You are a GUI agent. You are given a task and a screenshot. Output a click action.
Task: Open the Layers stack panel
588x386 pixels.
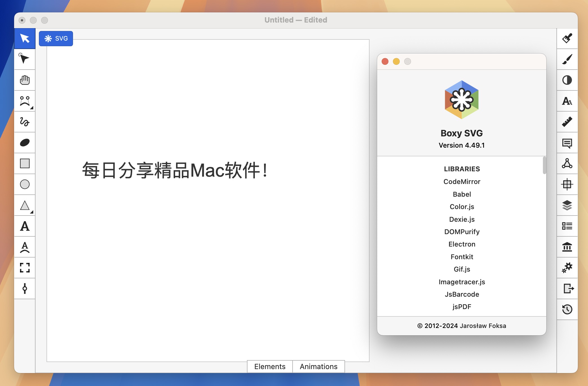(x=567, y=205)
